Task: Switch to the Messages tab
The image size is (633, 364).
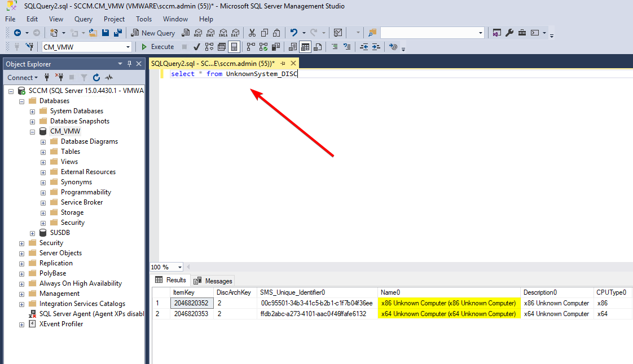Action: pos(213,281)
